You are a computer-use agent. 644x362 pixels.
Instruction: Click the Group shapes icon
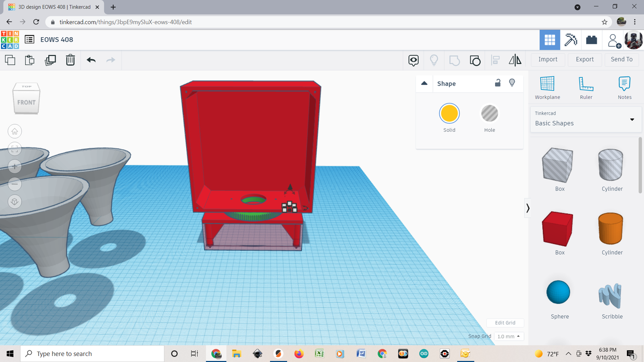click(x=454, y=60)
